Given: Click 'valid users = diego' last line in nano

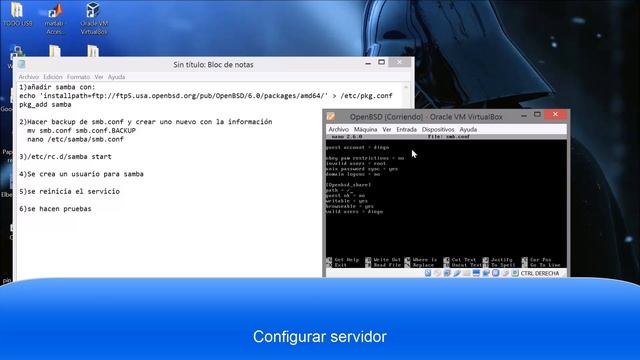Looking at the screenshot, I should 355,212.
